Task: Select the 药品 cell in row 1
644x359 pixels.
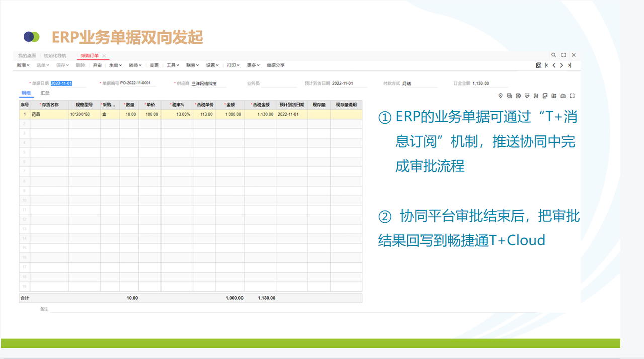Action: pos(49,114)
